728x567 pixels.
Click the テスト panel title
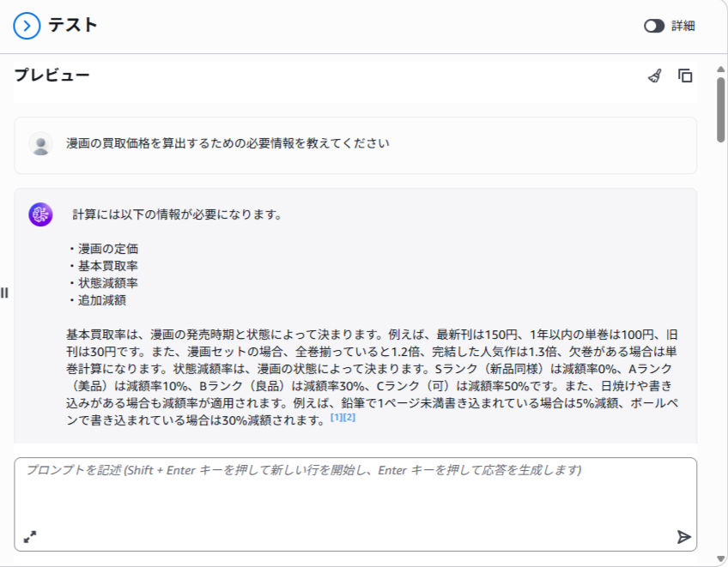click(x=73, y=26)
